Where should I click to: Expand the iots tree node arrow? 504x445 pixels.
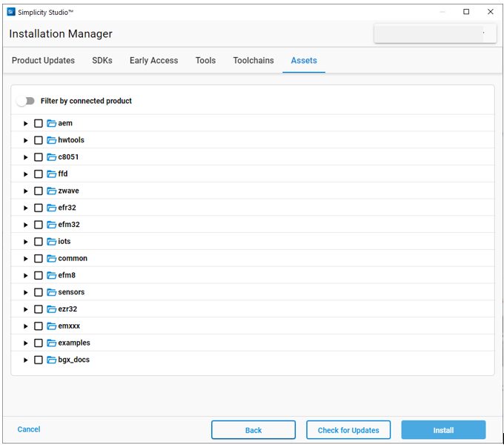[25, 242]
